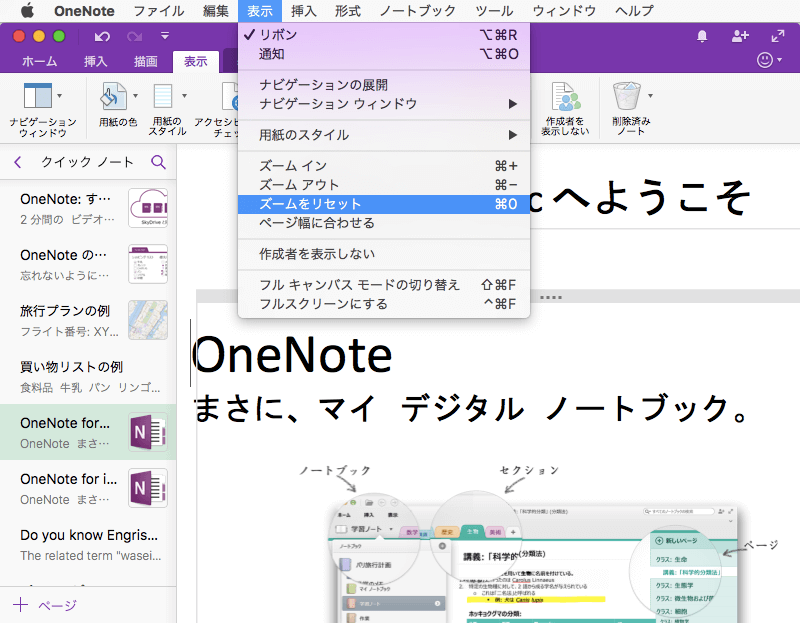Expand the ナビゲーション ウィンドウ dropdown arrow
This screenshot has height=623, width=800.
point(60,96)
